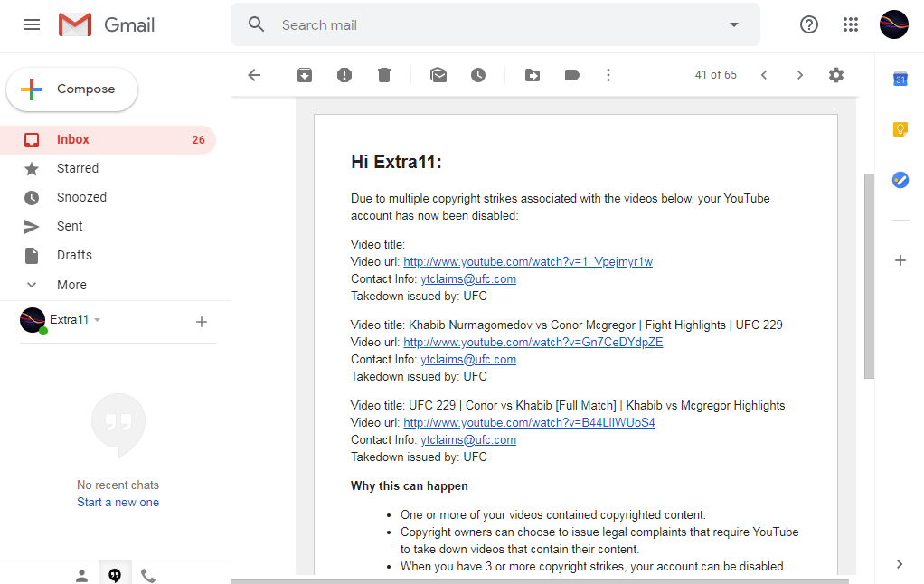Focus the Search mail field
This screenshot has height=584, width=924.
[x=495, y=24]
